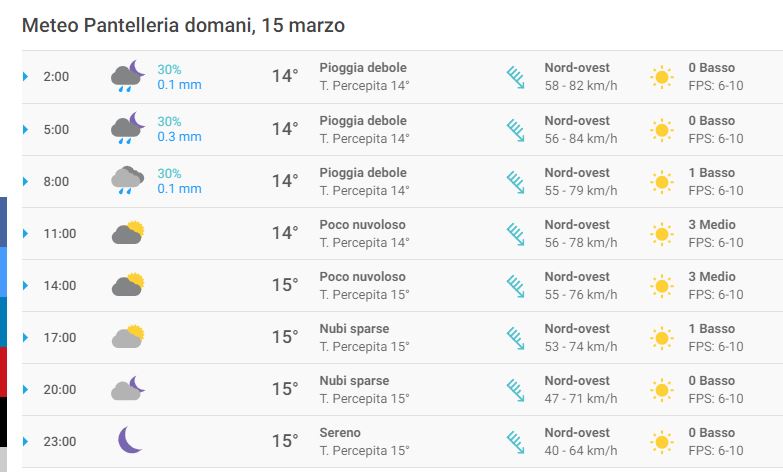This screenshot has height=472, width=783.
Task: Click the partly cloudy icon at 14:00
Action: coord(128,285)
